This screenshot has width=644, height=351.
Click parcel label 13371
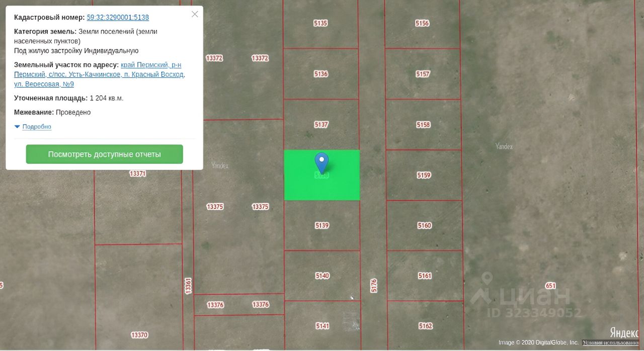point(137,173)
